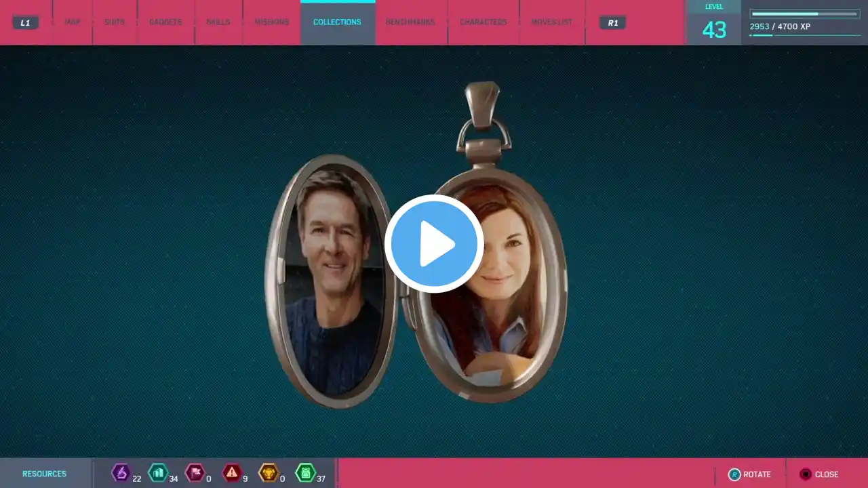Open the Missions tab
Viewport: 868px width, 488px height.
271,22
